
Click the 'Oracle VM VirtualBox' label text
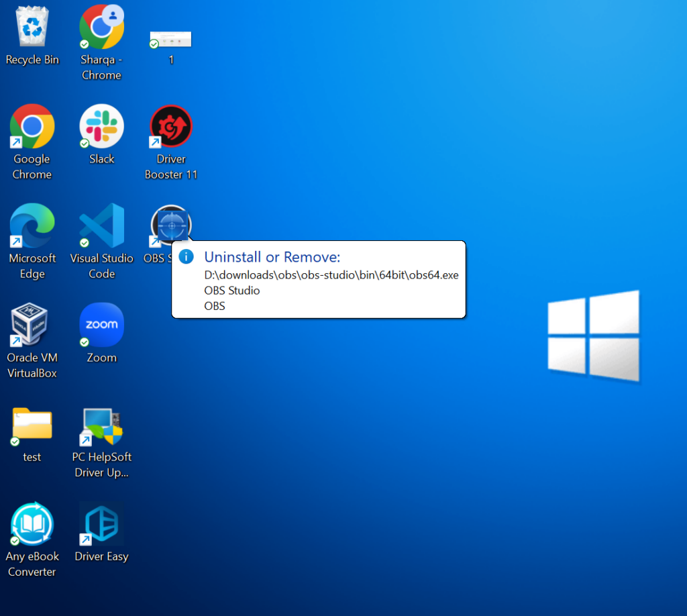32,366
